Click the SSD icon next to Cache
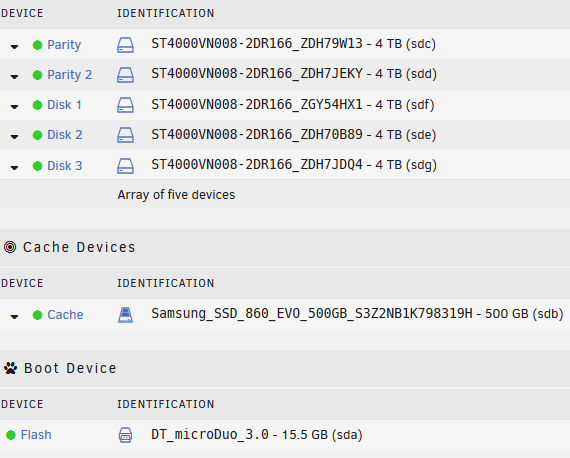This screenshot has height=458, width=570. coord(125,315)
